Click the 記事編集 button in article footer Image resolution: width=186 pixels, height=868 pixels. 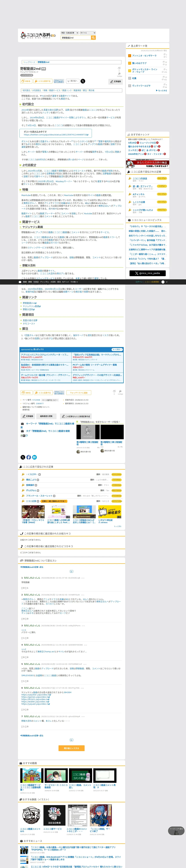pos(28,416)
